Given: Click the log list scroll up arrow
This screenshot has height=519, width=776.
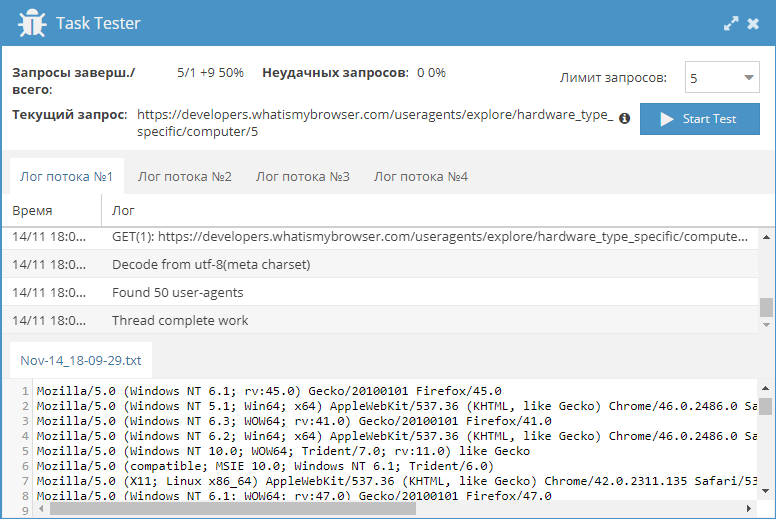Looking at the screenshot, I should click(766, 237).
